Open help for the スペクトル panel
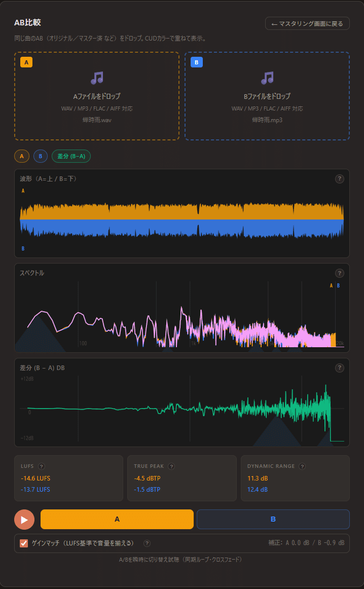364x589 pixels. tap(340, 273)
